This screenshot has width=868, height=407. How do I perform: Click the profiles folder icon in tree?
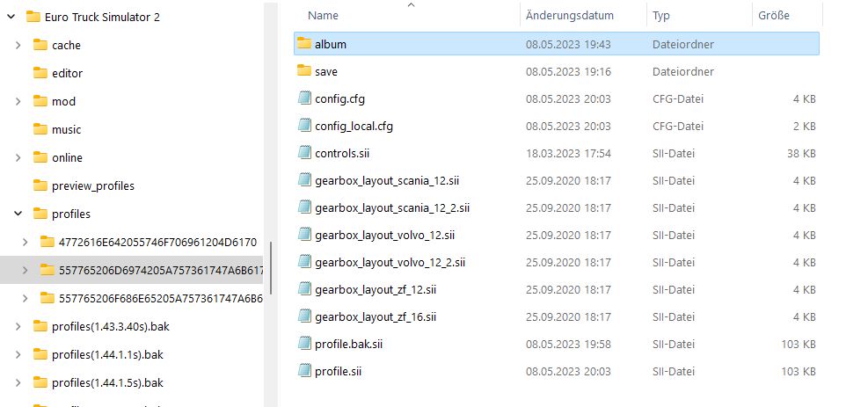click(x=40, y=214)
